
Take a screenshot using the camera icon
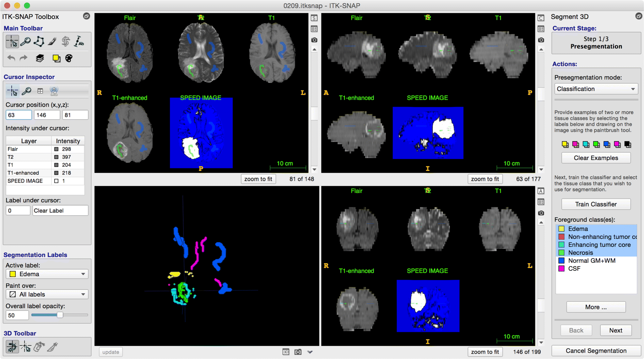314,40
